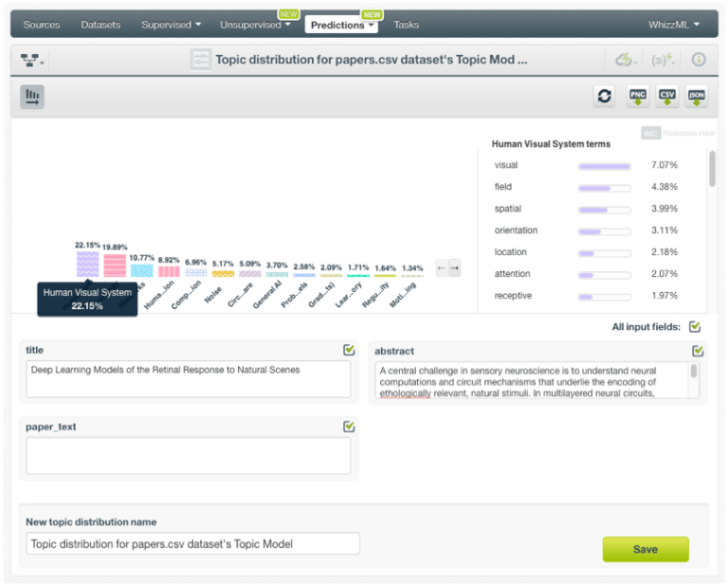This screenshot has height=585, width=728.
Task: Export distribution as JSON
Action: [696, 96]
